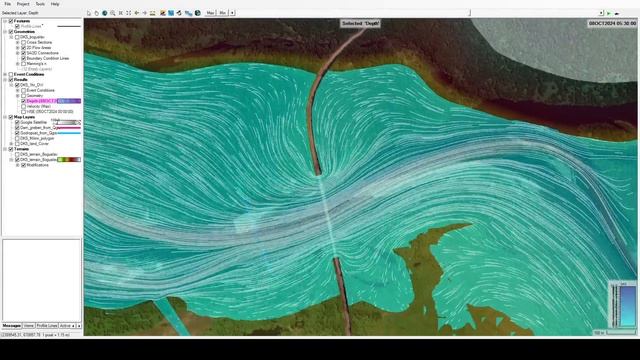
Task: Open the Project menu
Action: pyautogui.click(x=23, y=4)
